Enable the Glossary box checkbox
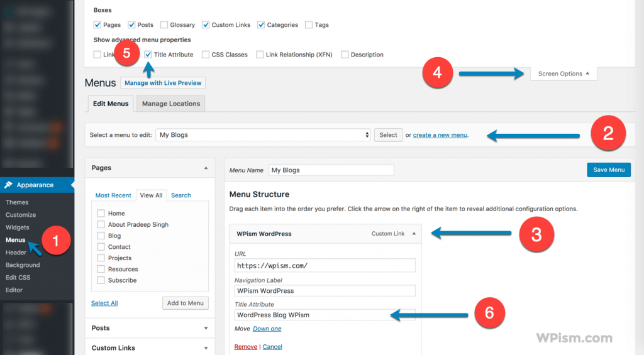 click(x=164, y=25)
